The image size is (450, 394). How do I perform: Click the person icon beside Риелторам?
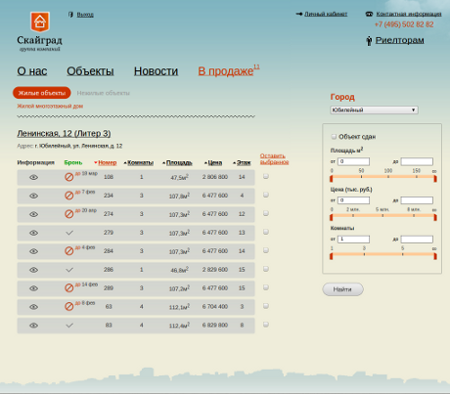[369, 41]
